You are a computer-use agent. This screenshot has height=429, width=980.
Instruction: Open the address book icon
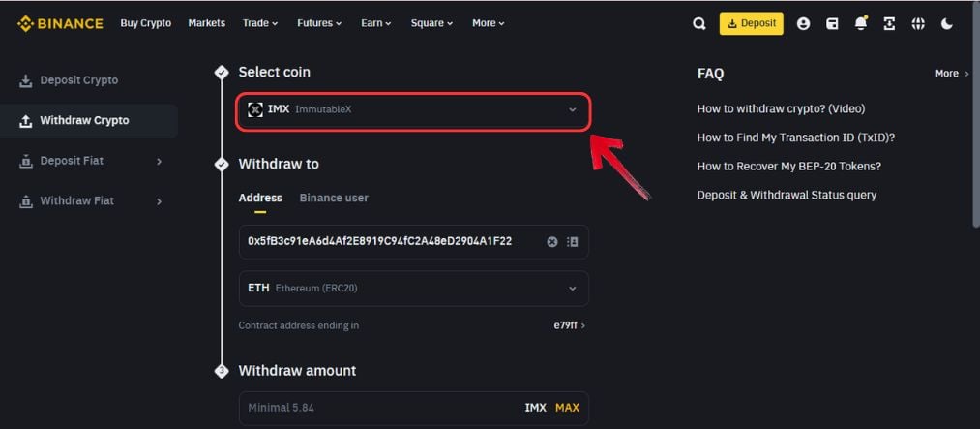point(572,242)
